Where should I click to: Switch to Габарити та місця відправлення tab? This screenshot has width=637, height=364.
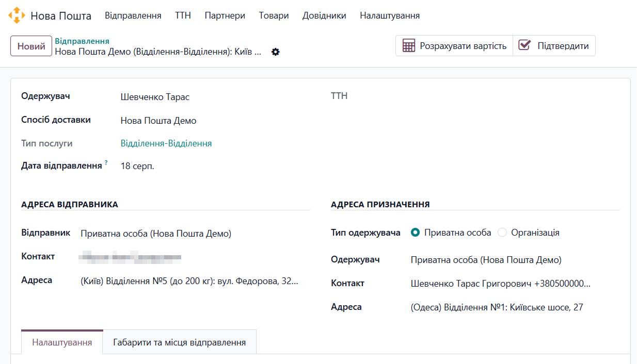click(x=180, y=342)
